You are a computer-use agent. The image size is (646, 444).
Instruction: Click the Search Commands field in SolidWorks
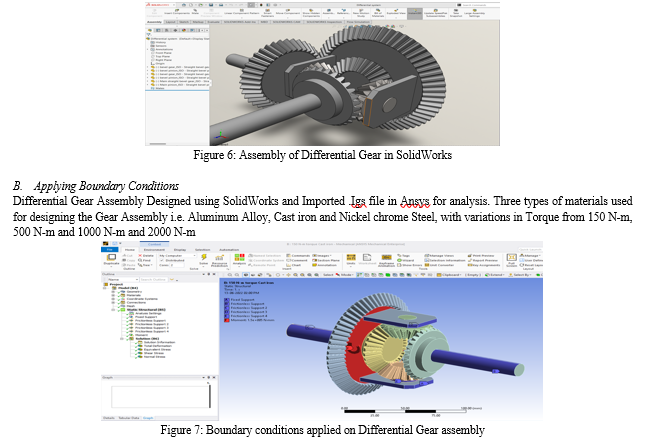pyautogui.click(x=477, y=5)
